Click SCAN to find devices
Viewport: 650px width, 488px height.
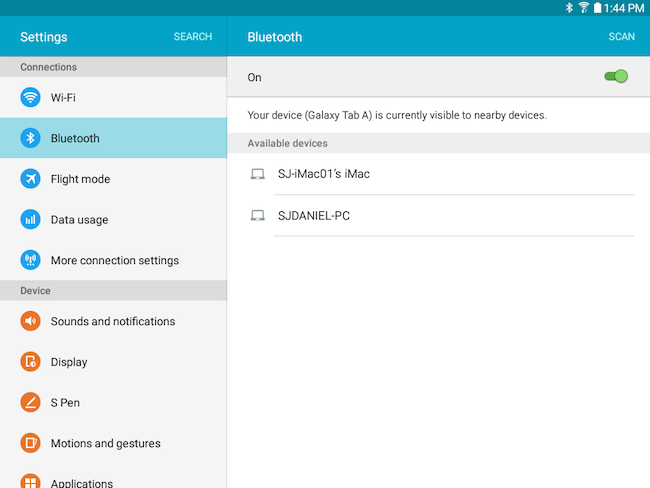pyautogui.click(x=621, y=36)
